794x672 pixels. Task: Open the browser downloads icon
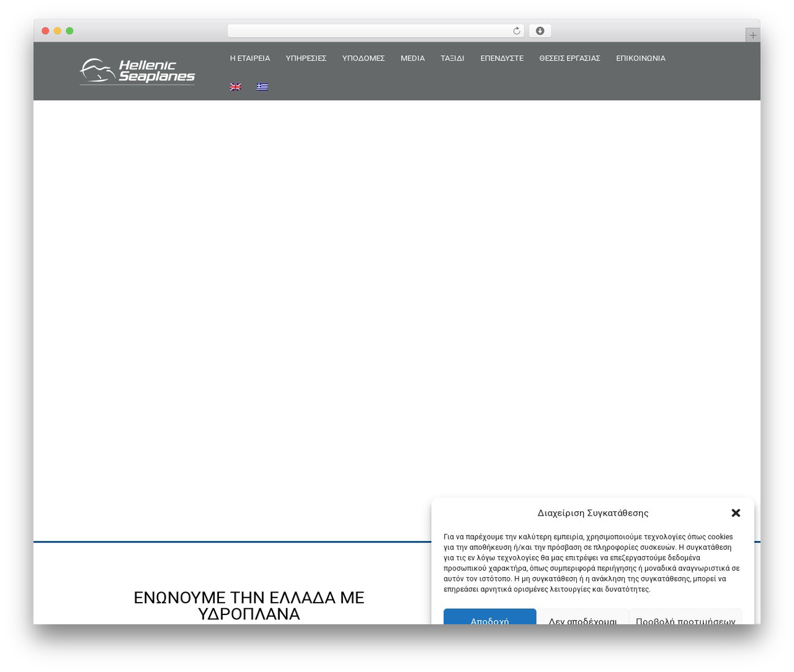click(540, 31)
